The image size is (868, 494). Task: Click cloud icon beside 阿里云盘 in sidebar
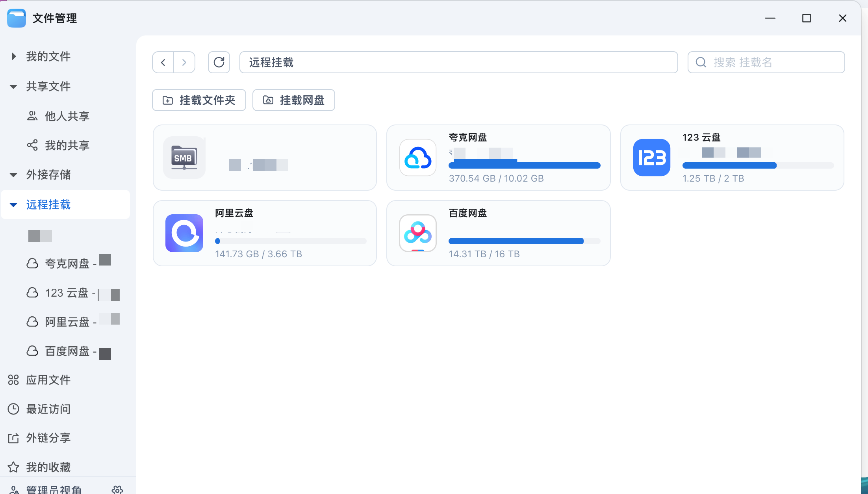point(32,321)
